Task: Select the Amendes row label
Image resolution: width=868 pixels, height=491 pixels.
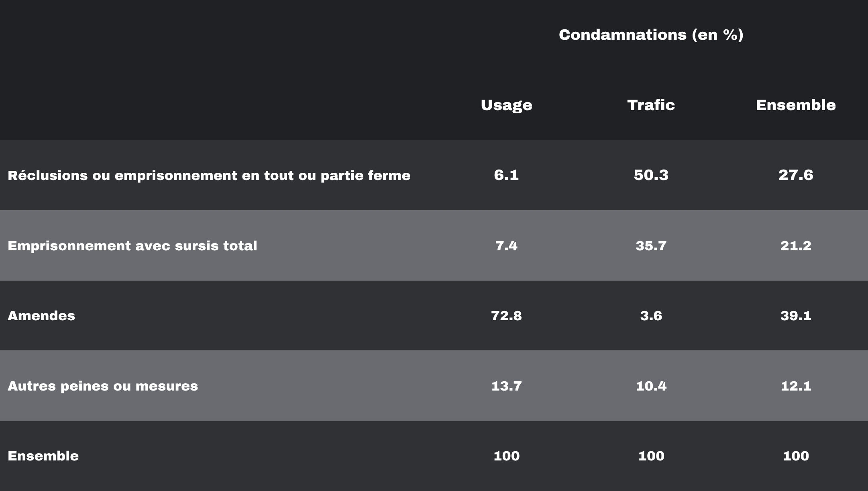Action: point(41,316)
